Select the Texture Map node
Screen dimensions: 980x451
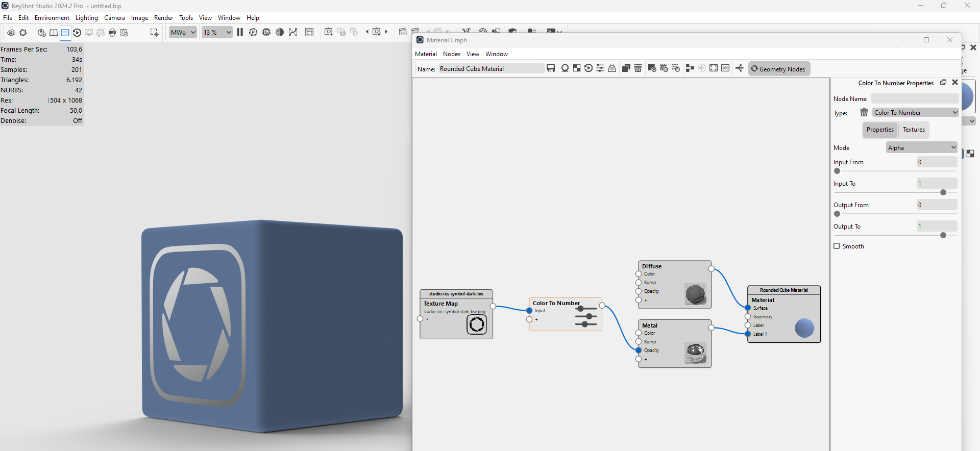tap(456, 314)
